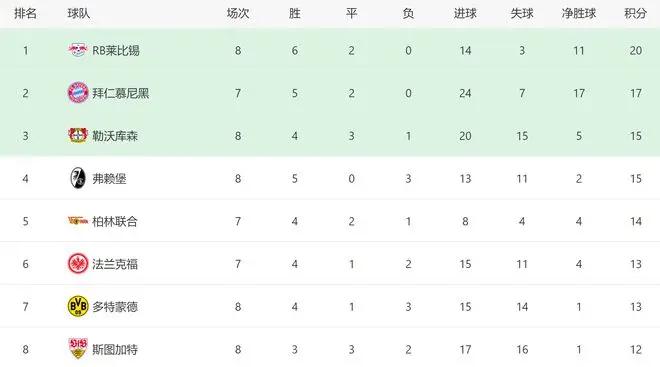Click the RB Leipzig club logo

(x=78, y=50)
